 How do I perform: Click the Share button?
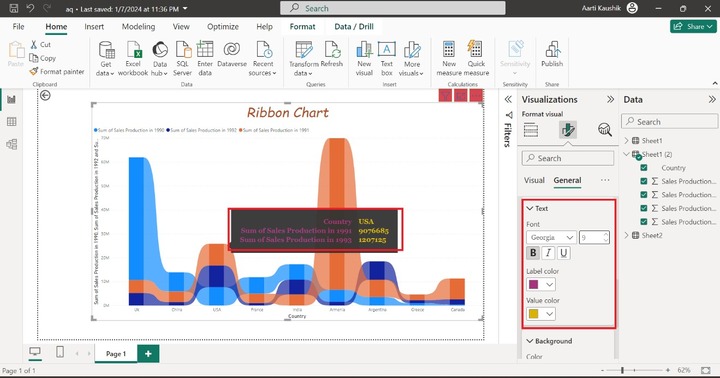[x=693, y=27]
